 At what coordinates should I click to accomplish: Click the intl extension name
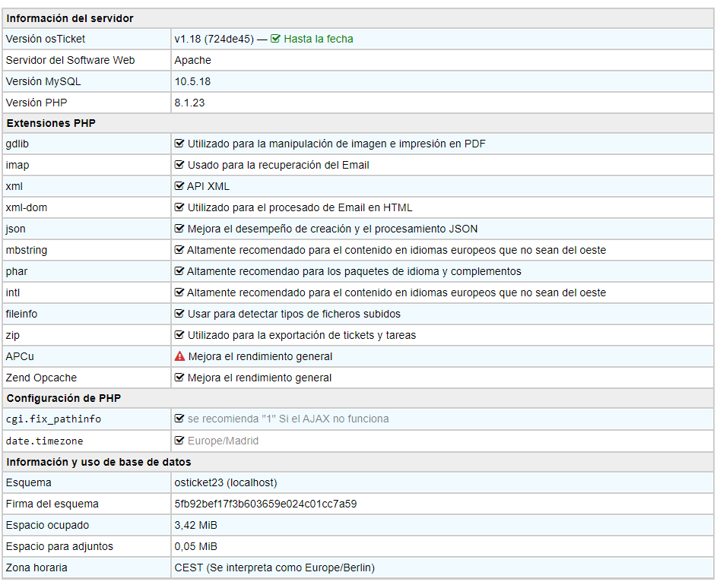pos(13,292)
